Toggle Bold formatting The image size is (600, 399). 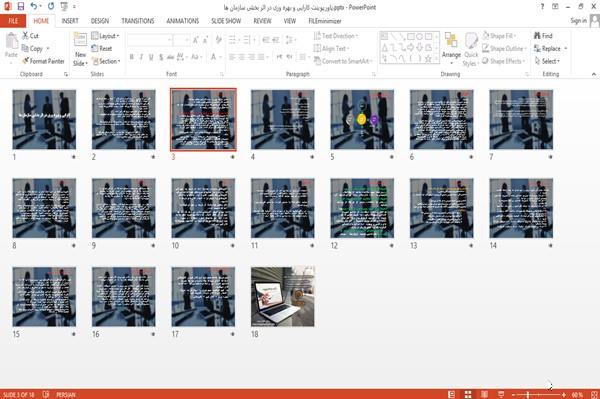(132, 57)
